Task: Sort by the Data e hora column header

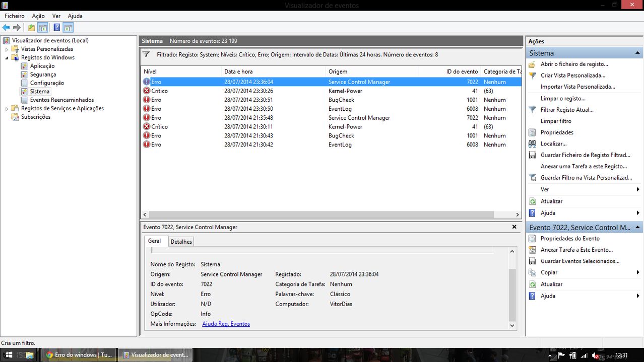Action: coord(273,71)
